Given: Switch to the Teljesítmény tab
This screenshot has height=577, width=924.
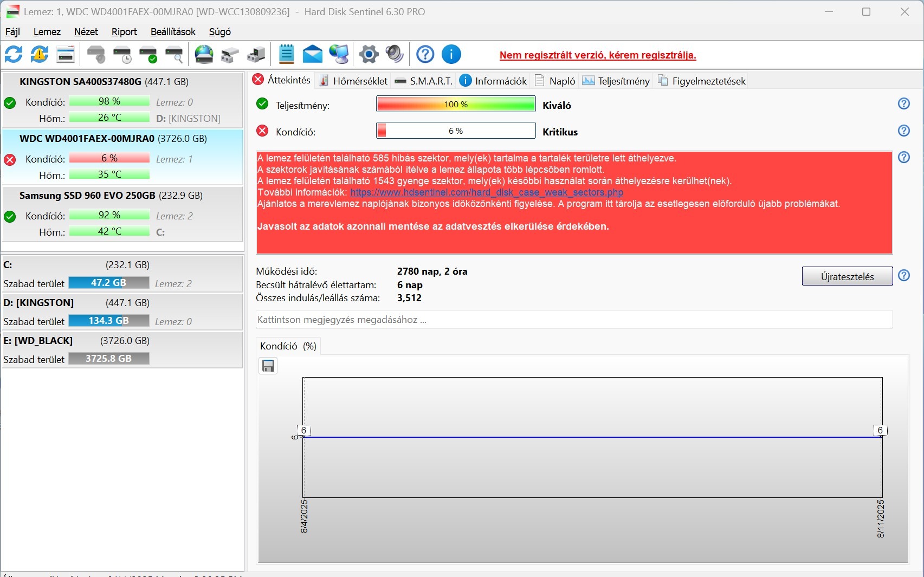Looking at the screenshot, I should pos(616,81).
